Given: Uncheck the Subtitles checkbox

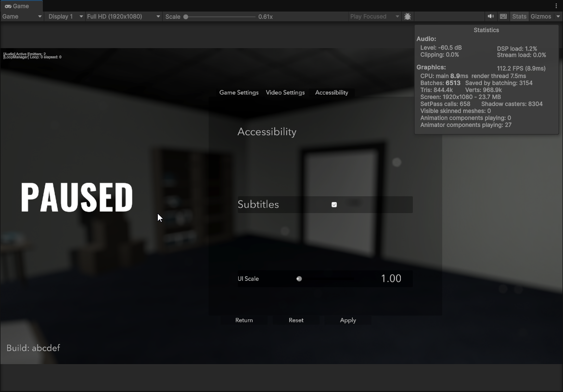Looking at the screenshot, I should 334,204.
